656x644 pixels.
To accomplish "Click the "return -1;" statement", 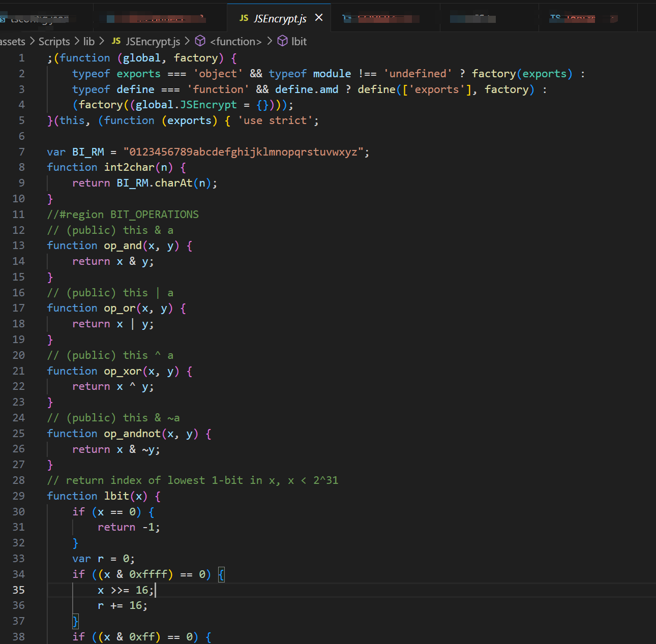I will pos(129,527).
